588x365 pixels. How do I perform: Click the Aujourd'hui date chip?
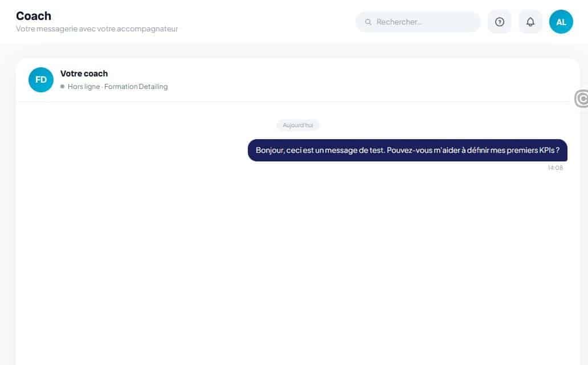[x=298, y=125]
